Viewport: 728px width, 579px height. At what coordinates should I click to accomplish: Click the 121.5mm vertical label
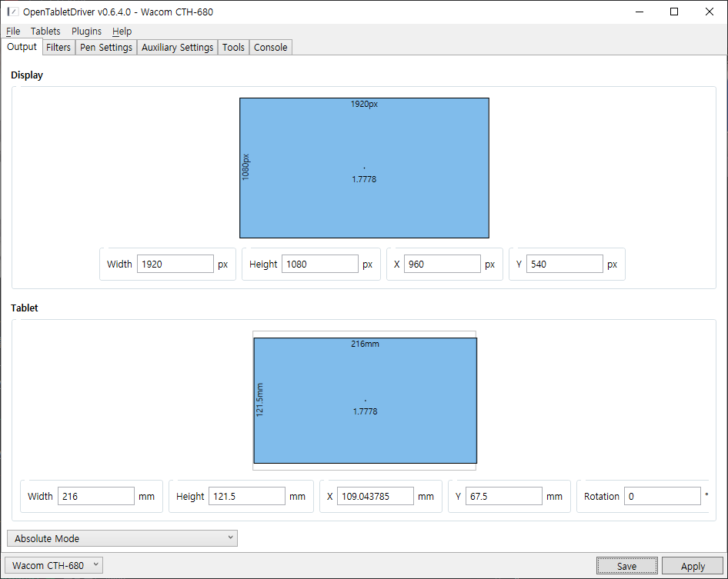pyautogui.click(x=259, y=399)
